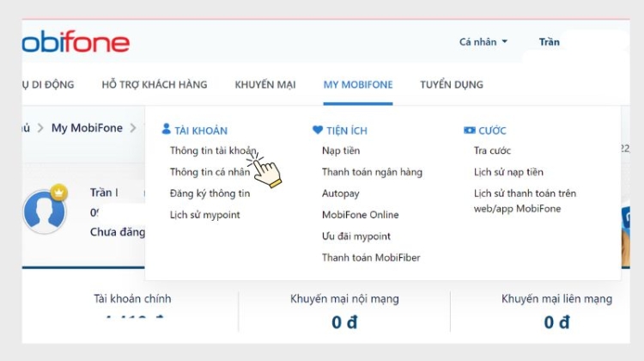Open Thanh toán MobiFiber
644x361 pixels.
pyautogui.click(x=371, y=257)
